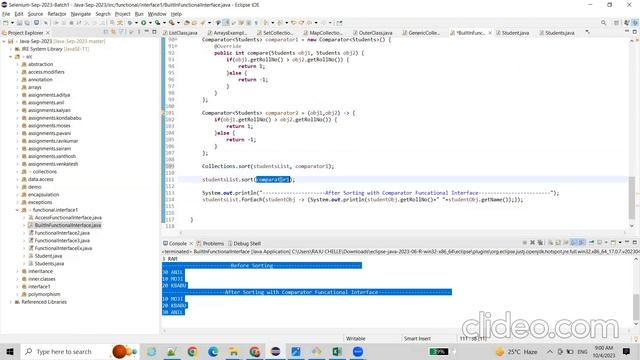
Task: Open the Window menu
Action: pos(157,14)
